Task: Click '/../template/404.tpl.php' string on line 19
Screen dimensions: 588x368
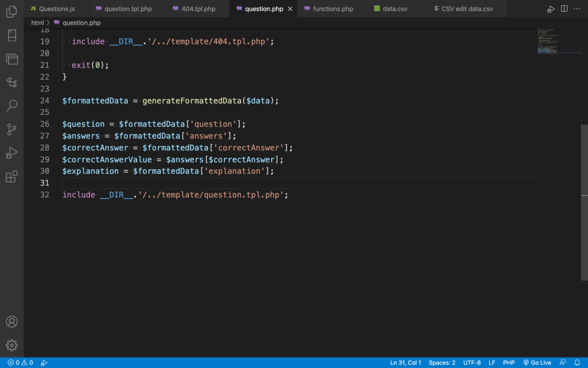Action: [x=208, y=42]
